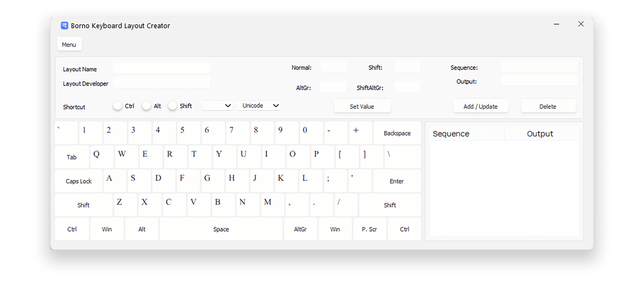Click the Sequence input field
This screenshot has height=288, width=644.
tap(539, 67)
